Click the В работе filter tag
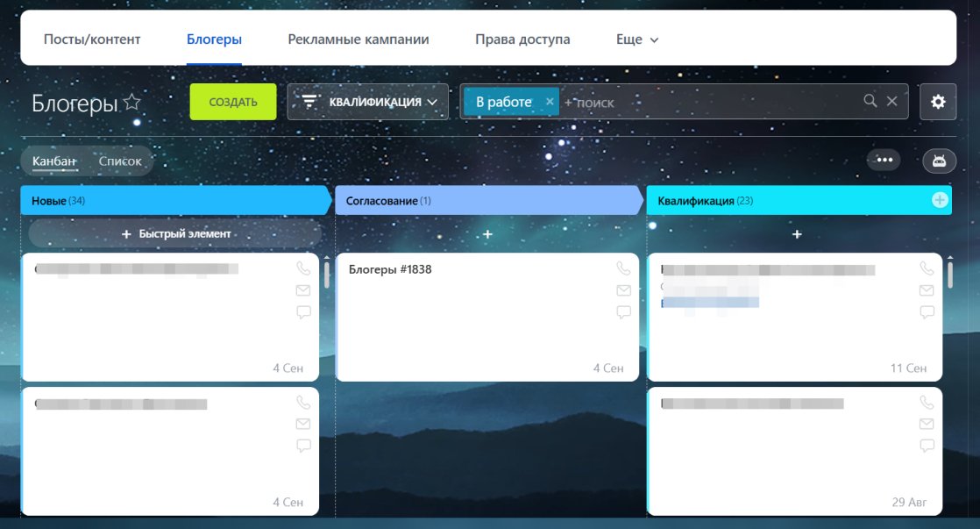980x529 pixels. click(x=504, y=102)
